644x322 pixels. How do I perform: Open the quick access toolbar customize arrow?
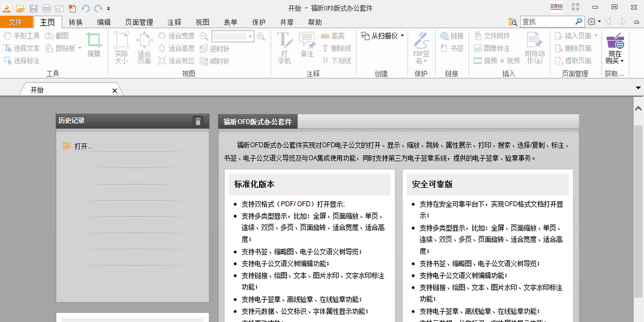[x=108, y=9]
